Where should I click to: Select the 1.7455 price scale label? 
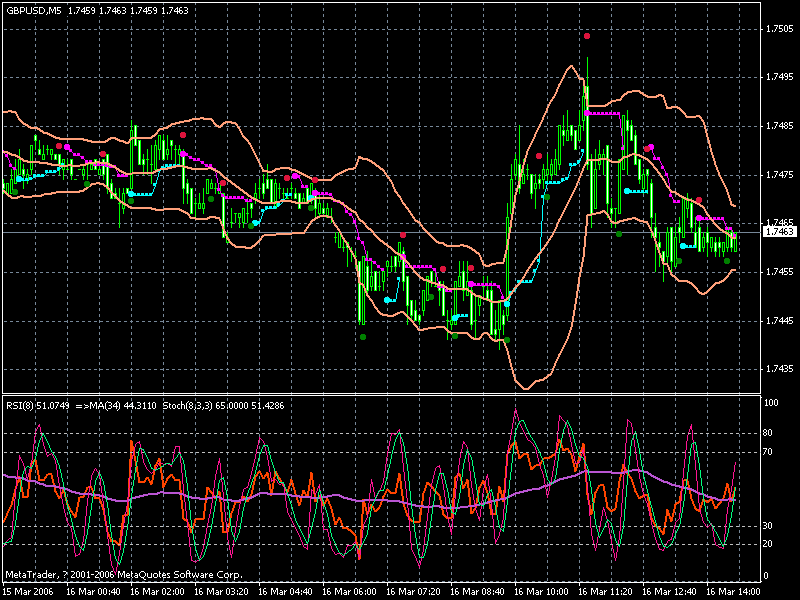780,272
